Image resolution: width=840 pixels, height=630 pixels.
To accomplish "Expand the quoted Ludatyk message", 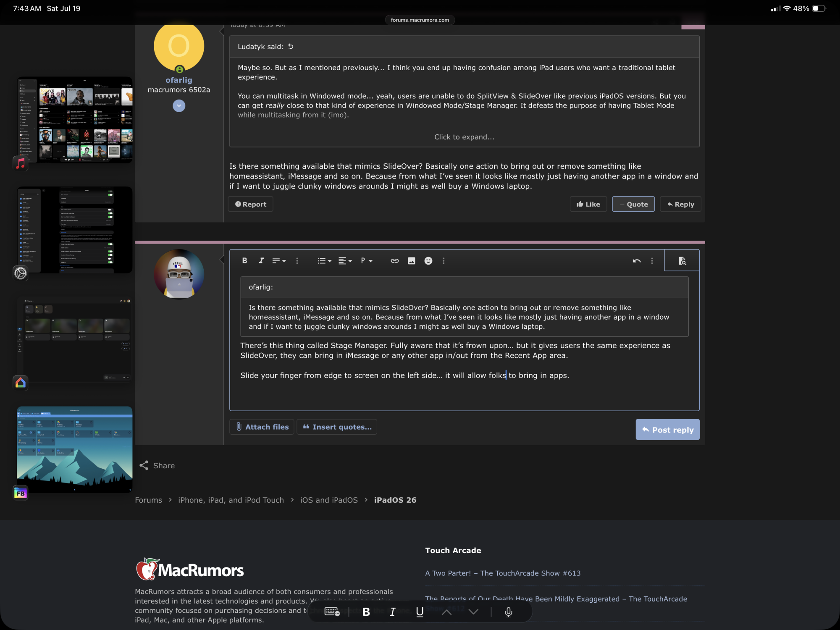I will pyautogui.click(x=464, y=137).
